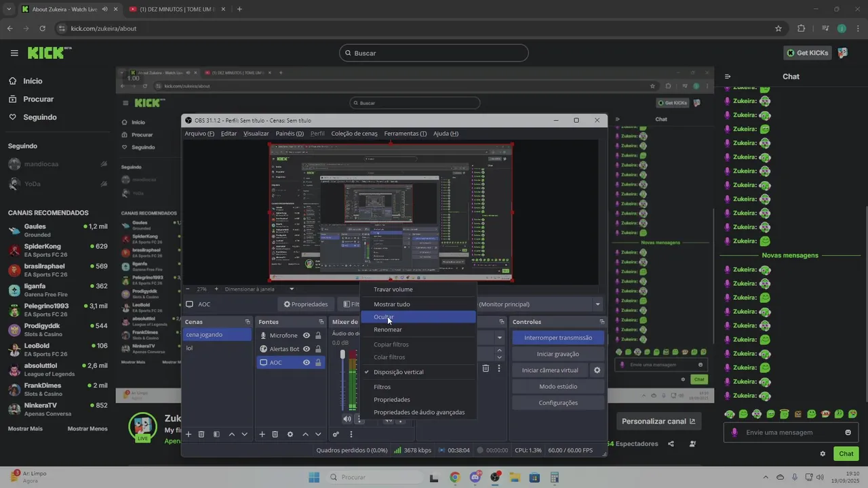This screenshot has width=868, height=488.
Task: Open emoji picker in chat message box
Action: [x=848, y=432]
